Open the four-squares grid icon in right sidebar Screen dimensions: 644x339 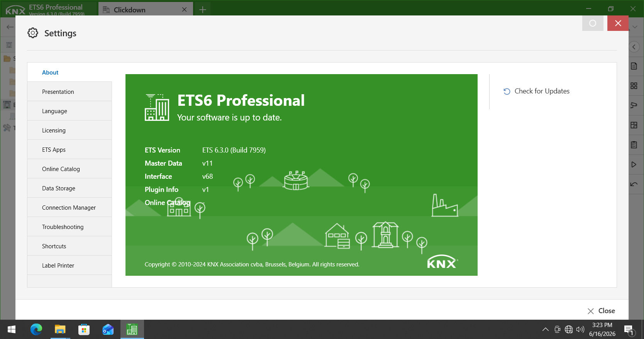click(634, 86)
